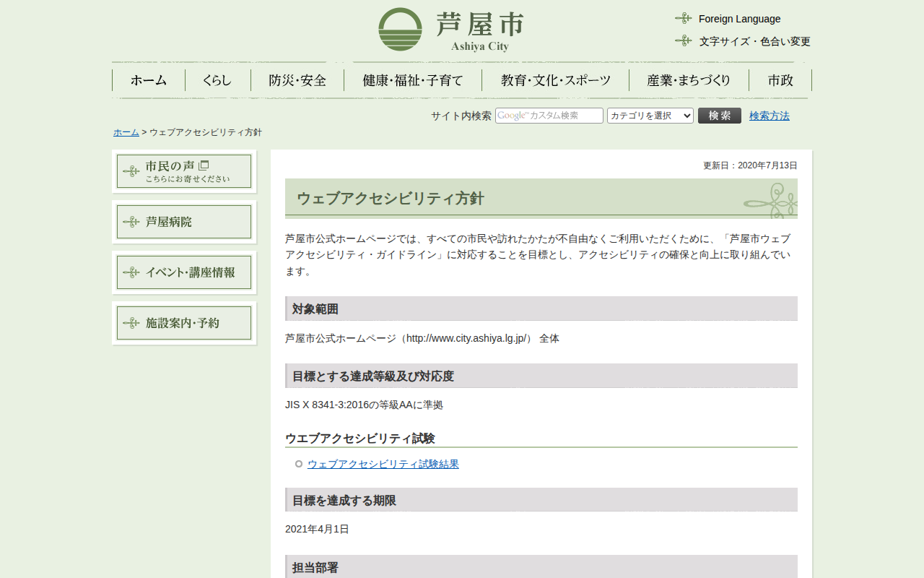Open 産業・まちづくり section

pyautogui.click(x=689, y=80)
